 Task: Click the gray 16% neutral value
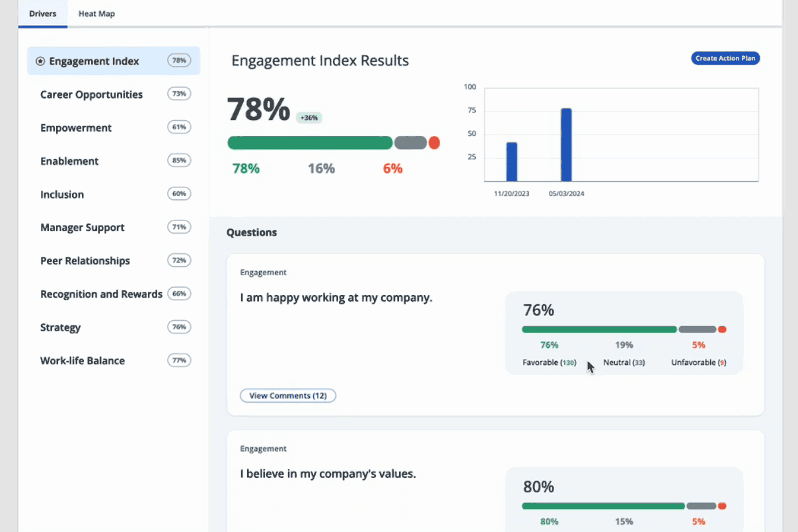click(x=321, y=169)
